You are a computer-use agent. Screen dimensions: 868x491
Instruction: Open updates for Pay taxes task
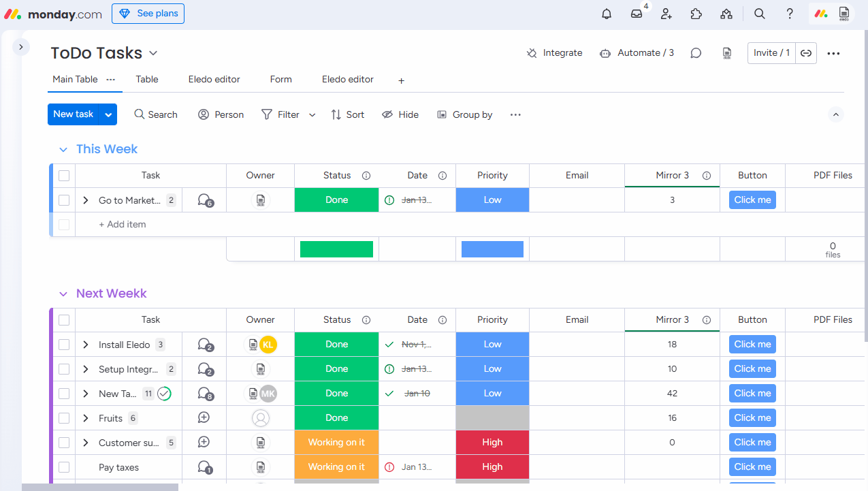tap(204, 467)
